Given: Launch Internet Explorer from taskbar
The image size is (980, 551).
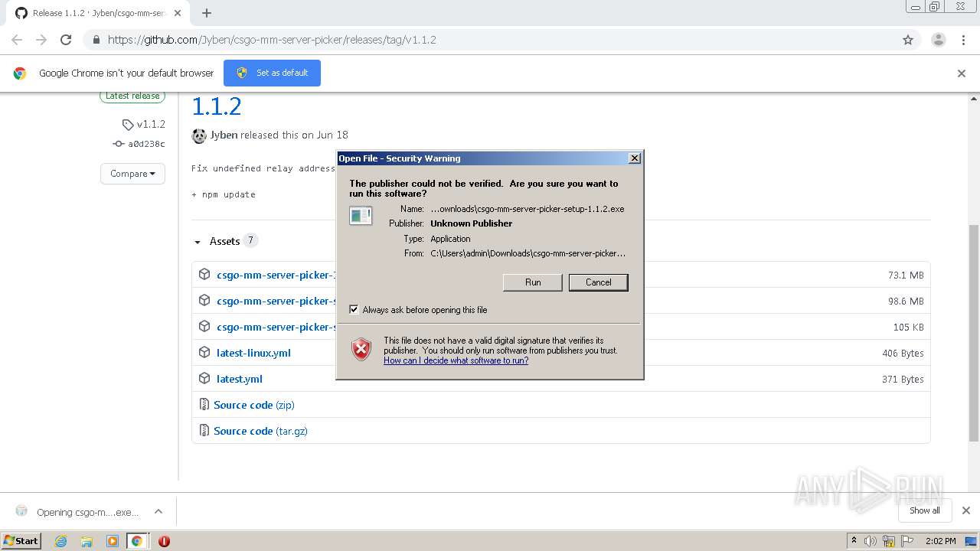Looking at the screenshot, I should (x=60, y=541).
